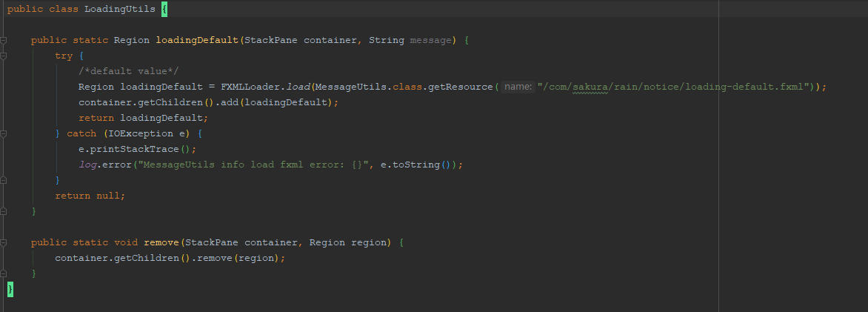The width and height of the screenshot is (868, 312).
Task: Collapse the catch block via its fold marker
Action: point(3,133)
